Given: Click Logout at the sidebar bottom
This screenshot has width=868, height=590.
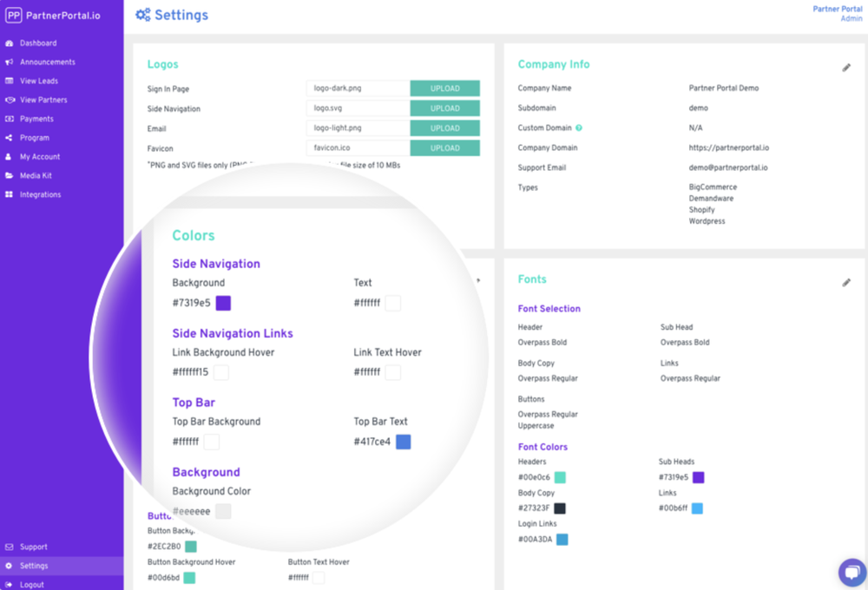Looking at the screenshot, I should coord(35,584).
